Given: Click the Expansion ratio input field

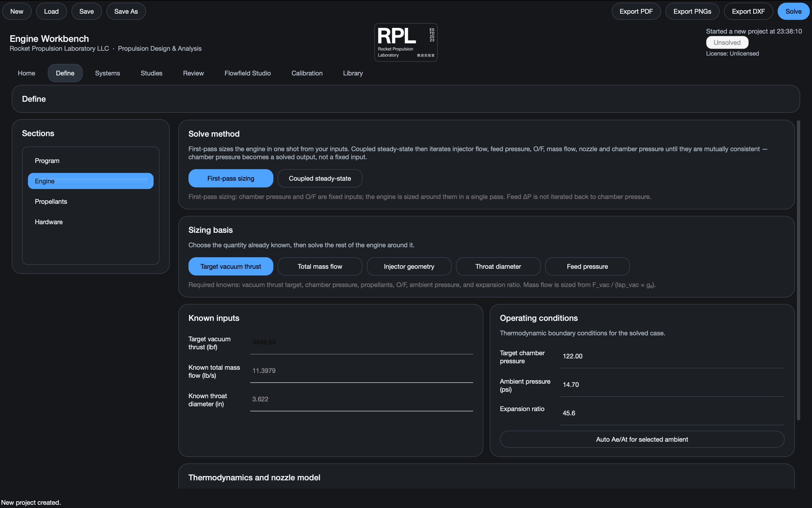Looking at the screenshot, I should coord(672,413).
